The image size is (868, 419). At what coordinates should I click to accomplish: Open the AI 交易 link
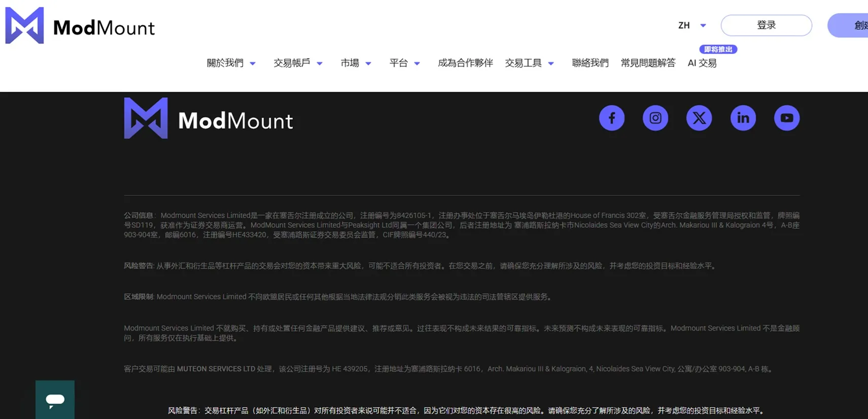coord(702,63)
